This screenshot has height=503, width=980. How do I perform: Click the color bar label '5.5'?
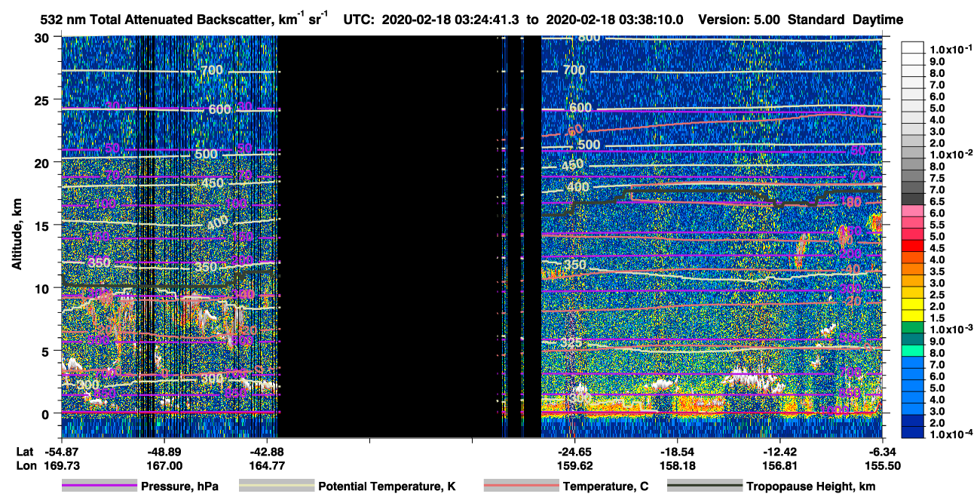coord(937,224)
